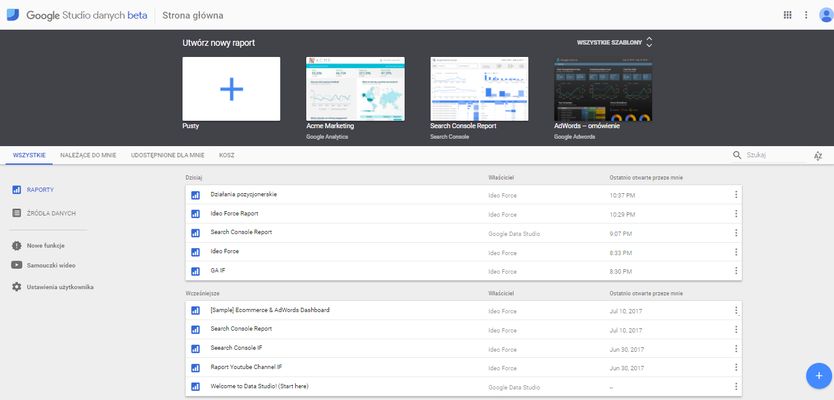
Task: Click the 10:37 PM timestamp
Action: click(622, 195)
